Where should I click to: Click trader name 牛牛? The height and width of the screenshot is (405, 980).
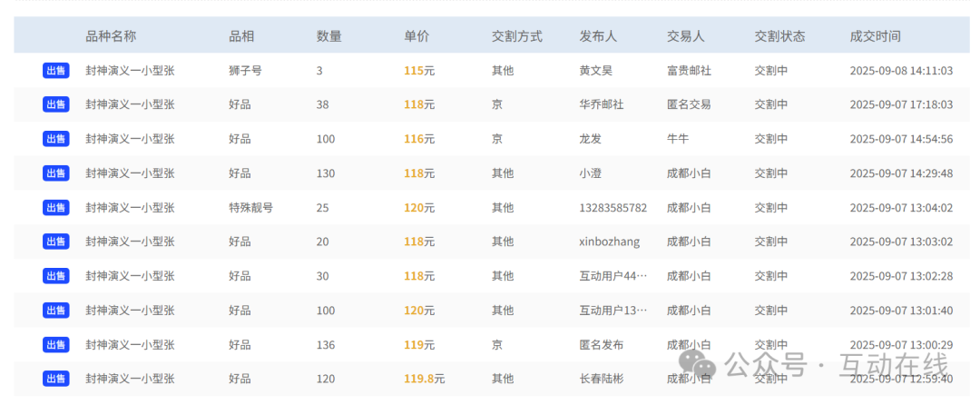(678, 139)
